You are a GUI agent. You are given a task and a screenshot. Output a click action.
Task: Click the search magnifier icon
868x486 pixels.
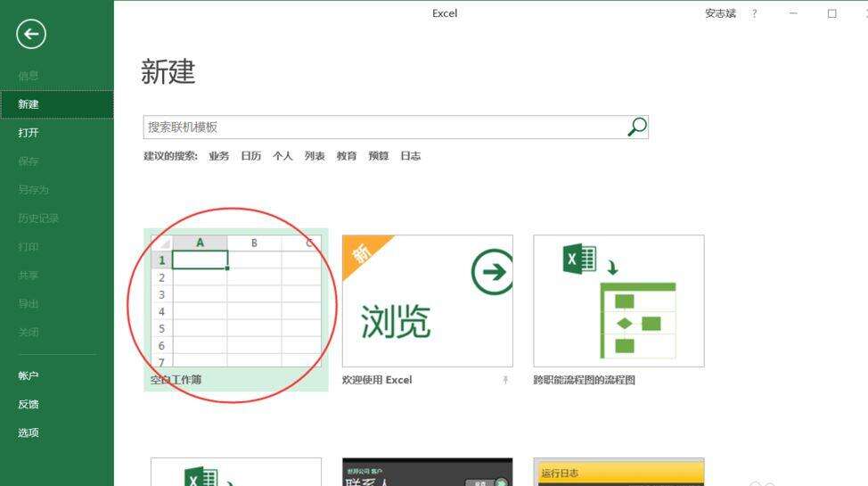[637, 127]
